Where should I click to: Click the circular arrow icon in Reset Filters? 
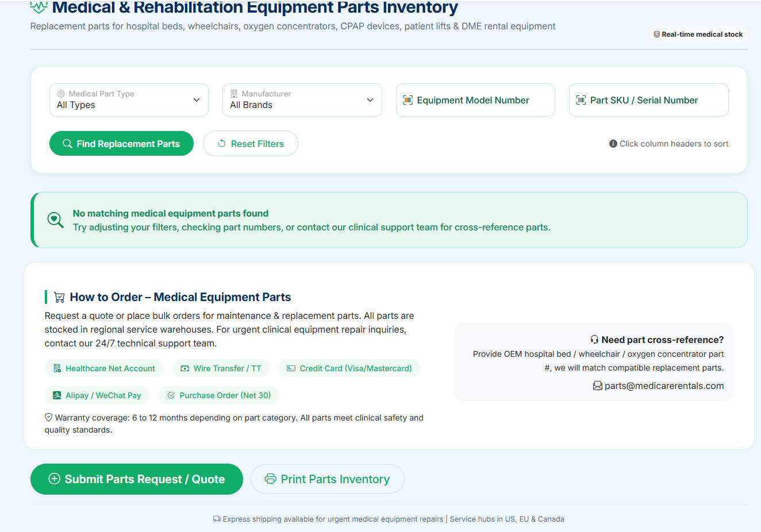click(x=222, y=144)
